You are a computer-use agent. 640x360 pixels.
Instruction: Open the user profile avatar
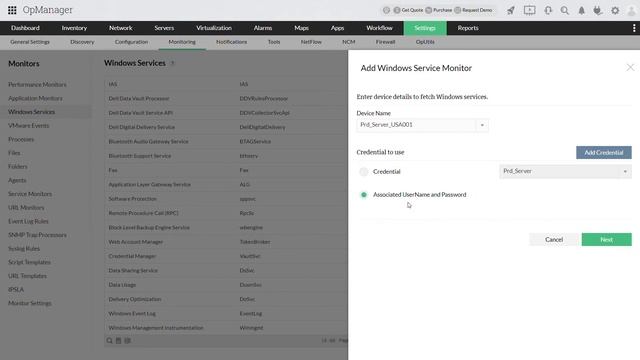click(631, 11)
